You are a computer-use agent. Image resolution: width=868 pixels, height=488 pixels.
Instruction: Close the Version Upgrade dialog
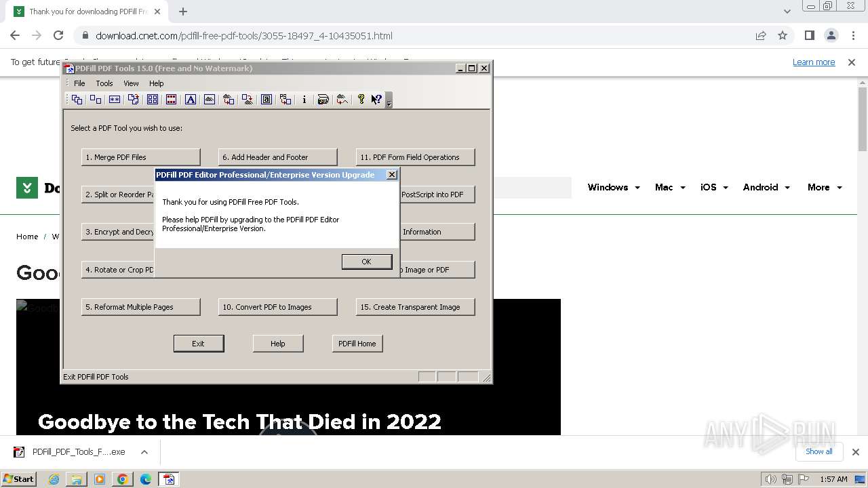tap(392, 175)
